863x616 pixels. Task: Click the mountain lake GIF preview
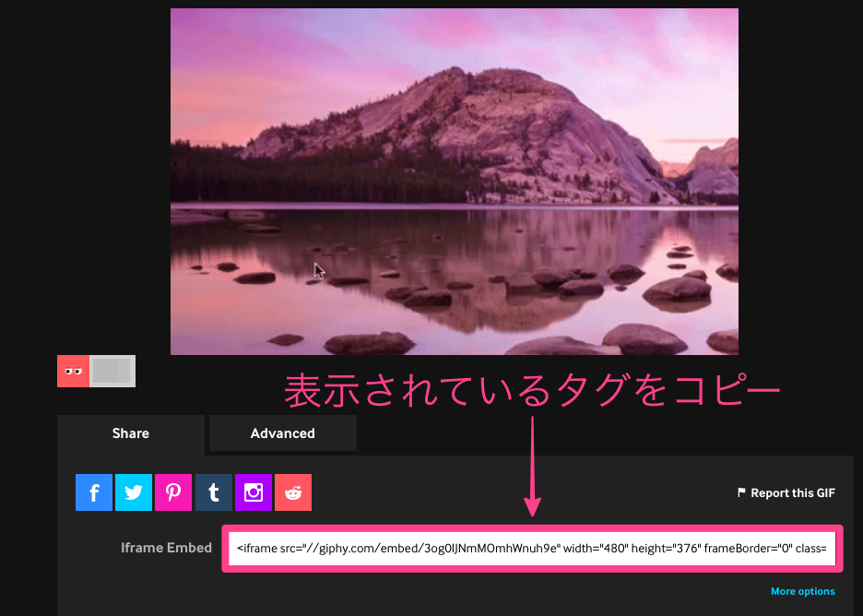point(455,181)
